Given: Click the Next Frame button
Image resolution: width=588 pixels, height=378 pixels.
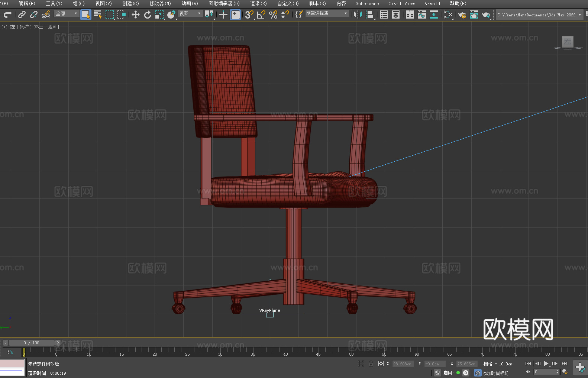Looking at the screenshot, I should 555,364.
